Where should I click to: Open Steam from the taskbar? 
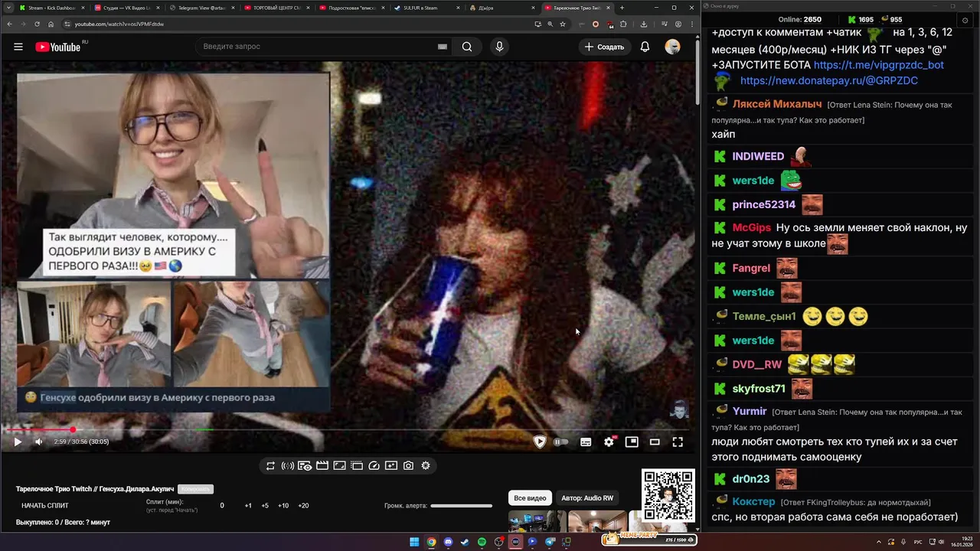click(465, 542)
